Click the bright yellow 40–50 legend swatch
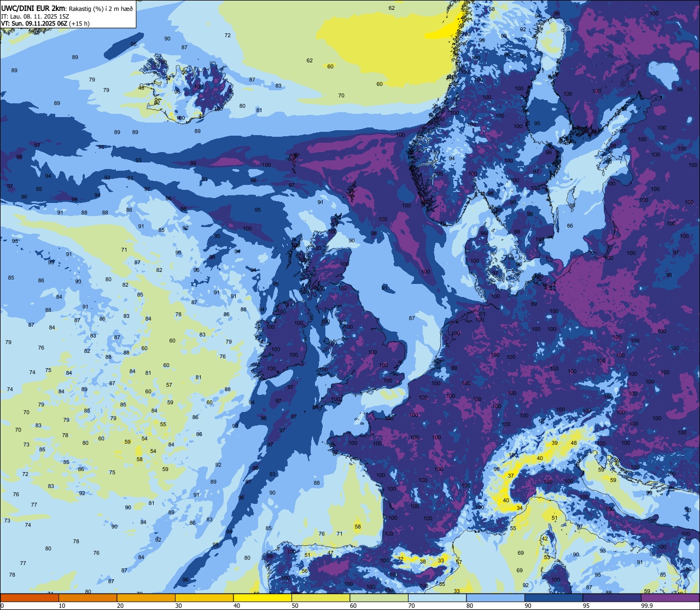 click(262, 598)
